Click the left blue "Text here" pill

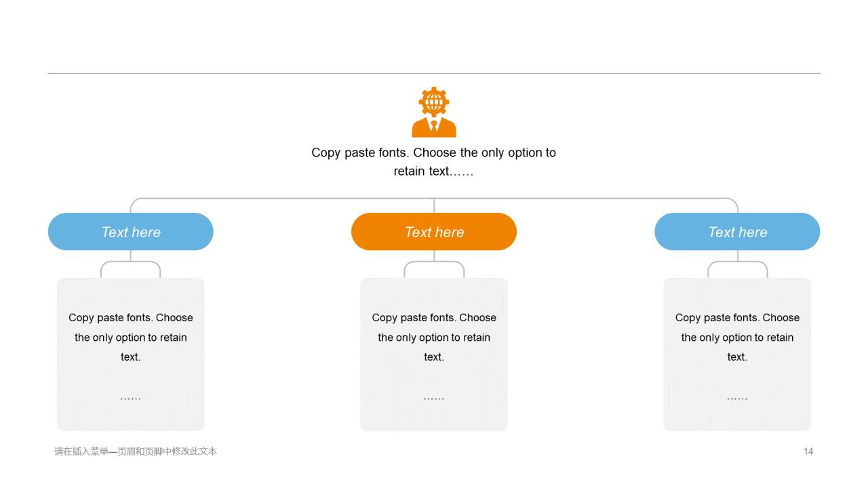pos(131,232)
